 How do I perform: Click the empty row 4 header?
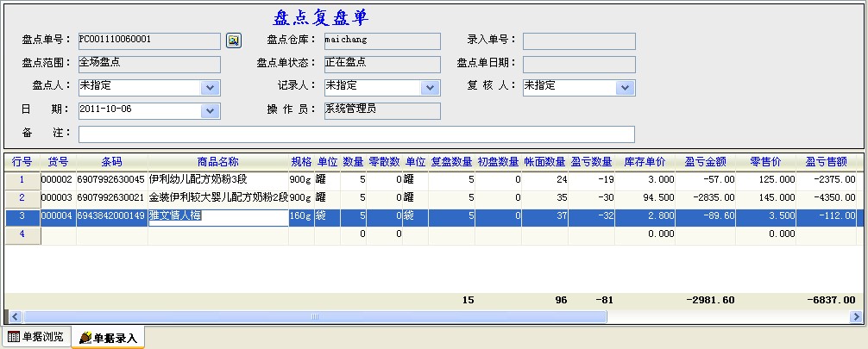(x=22, y=234)
